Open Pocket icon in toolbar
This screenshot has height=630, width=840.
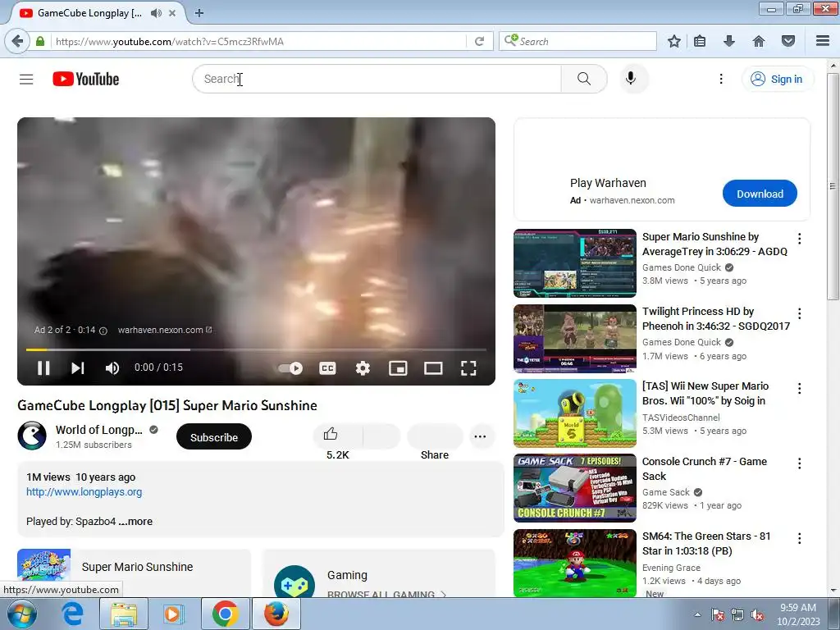(788, 41)
